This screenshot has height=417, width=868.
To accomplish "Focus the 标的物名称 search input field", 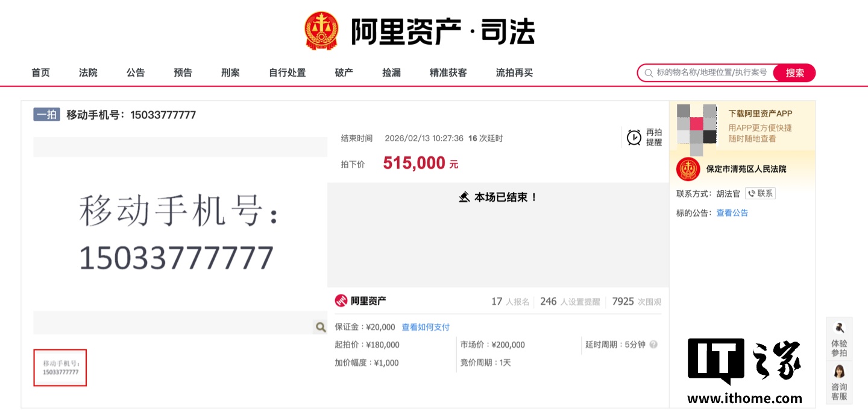I will click(x=711, y=73).
